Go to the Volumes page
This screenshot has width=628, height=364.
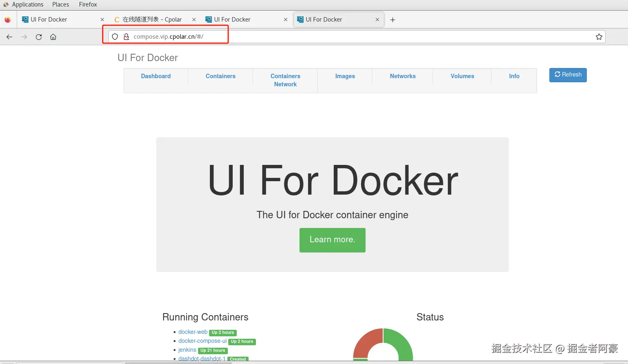463,76
